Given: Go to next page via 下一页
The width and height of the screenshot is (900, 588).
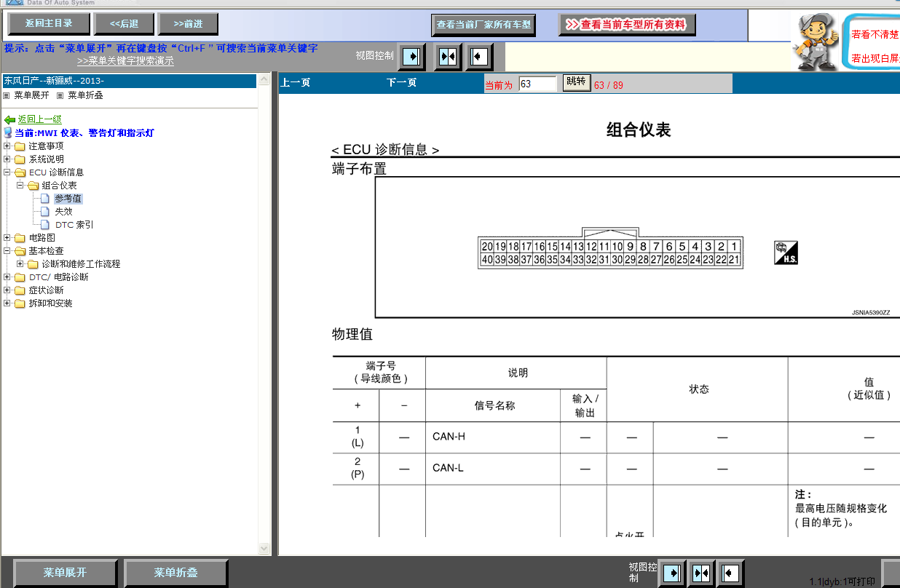Looking at the screenshot, I should click(x=401, y=83).
